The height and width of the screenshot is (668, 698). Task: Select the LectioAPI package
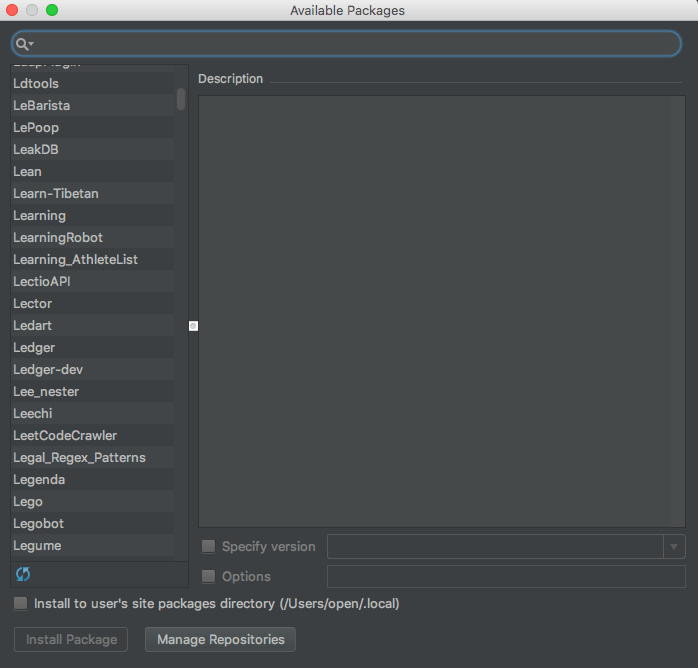coord(93,282)
